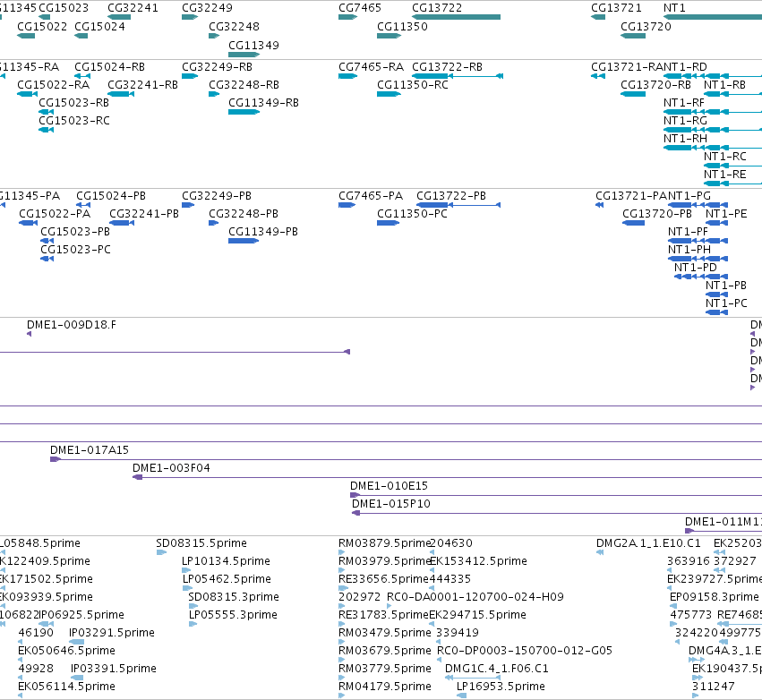The width and height of the screenshot is (762, 700).
Task: Click transcript CG15023-RB
Action: pos(73,103)
